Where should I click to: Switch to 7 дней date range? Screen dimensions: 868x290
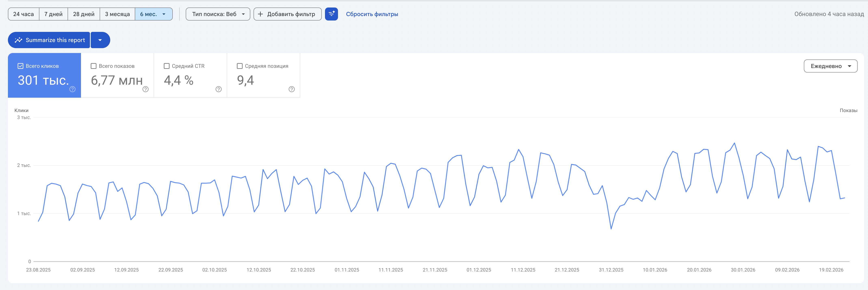pos(53,14)
